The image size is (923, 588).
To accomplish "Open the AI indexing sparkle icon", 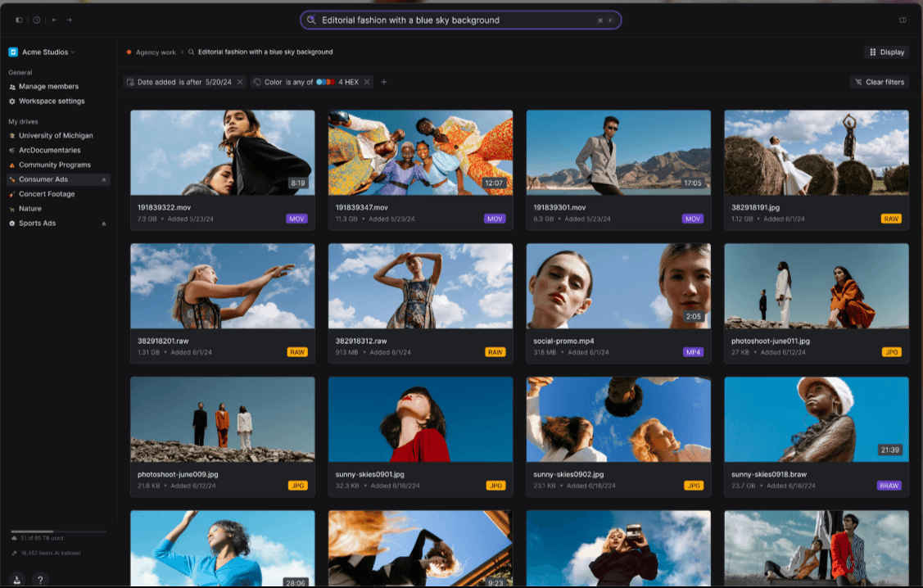I will tap(14, 553).
